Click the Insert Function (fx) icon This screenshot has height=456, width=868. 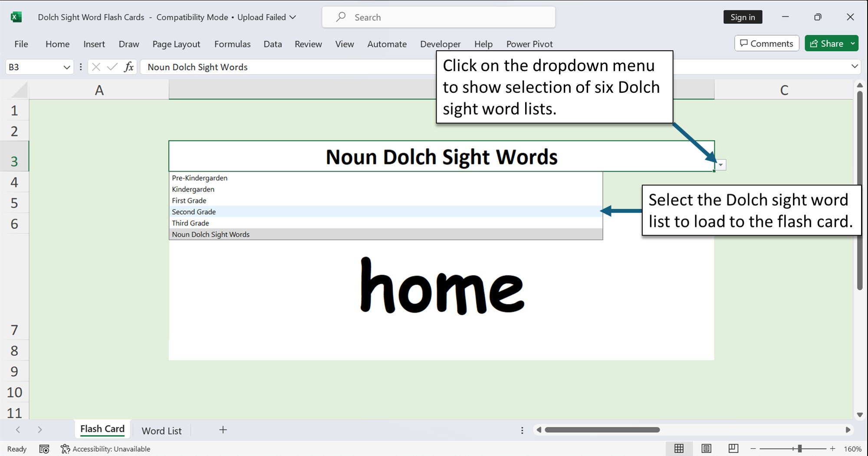pyautogui.click(x=129, y=67)
